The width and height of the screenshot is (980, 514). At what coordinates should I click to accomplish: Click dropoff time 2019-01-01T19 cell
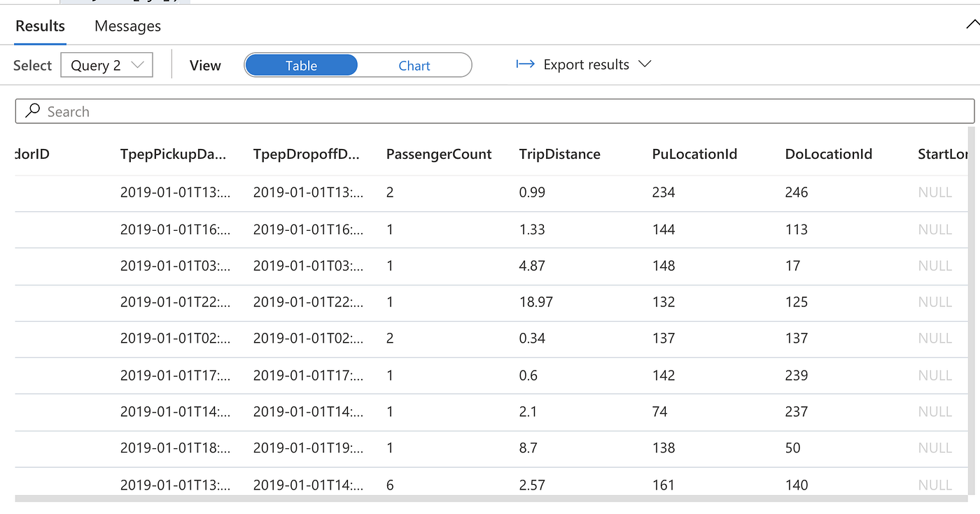309,448
